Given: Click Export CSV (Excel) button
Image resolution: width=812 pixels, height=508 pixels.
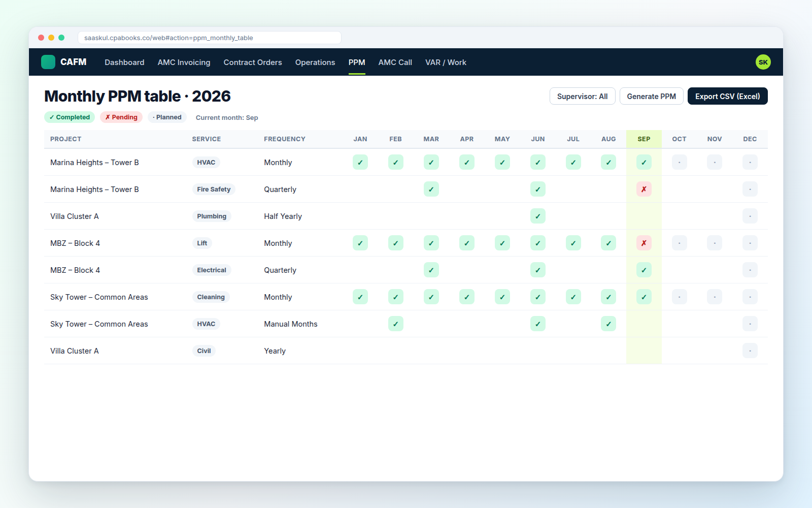Looking at the screenshot, I should (727, 96).
